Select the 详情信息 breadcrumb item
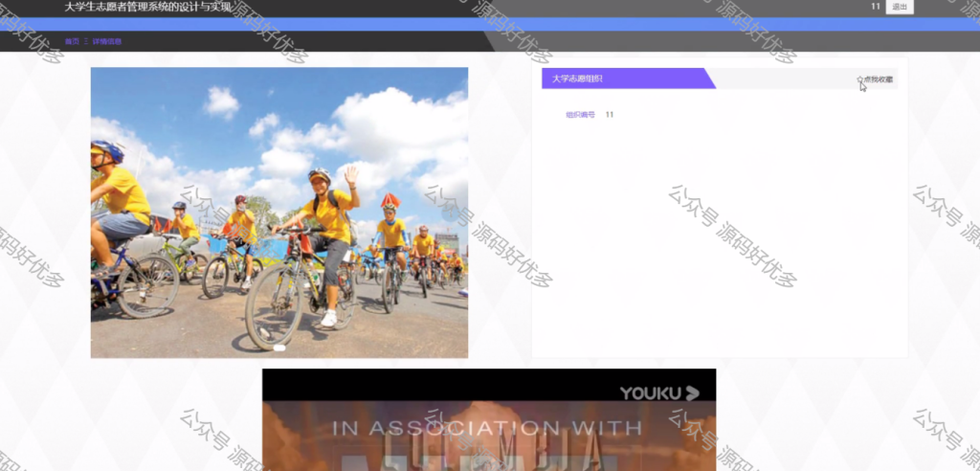Screen dimensions: 980x471 107,41
